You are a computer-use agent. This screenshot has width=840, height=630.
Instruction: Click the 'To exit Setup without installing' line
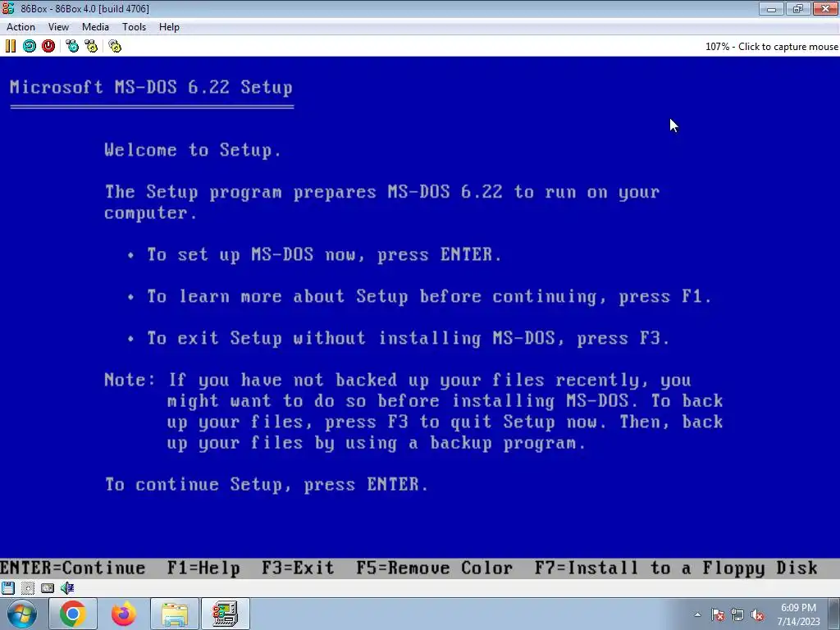[x=409, y=338]
